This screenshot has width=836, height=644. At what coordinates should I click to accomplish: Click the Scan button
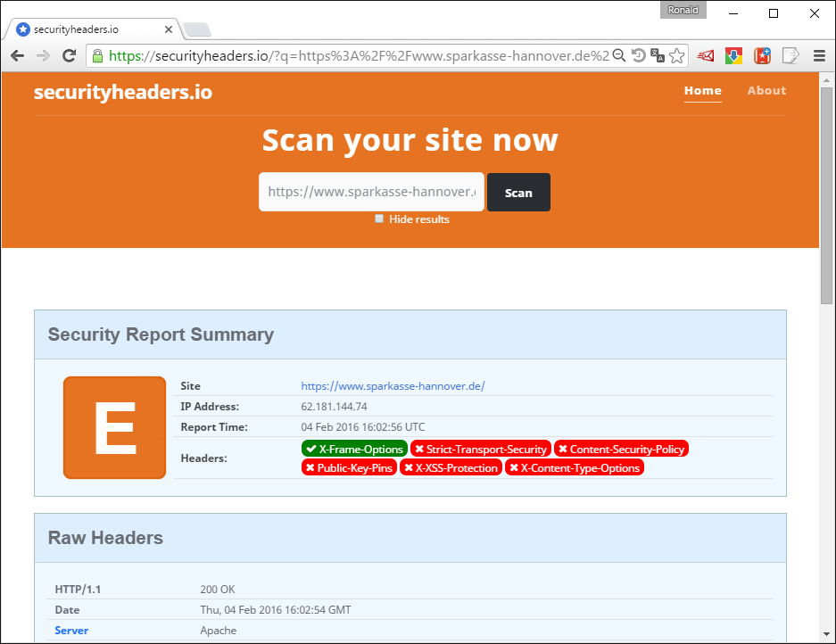(x=518, y=193)
